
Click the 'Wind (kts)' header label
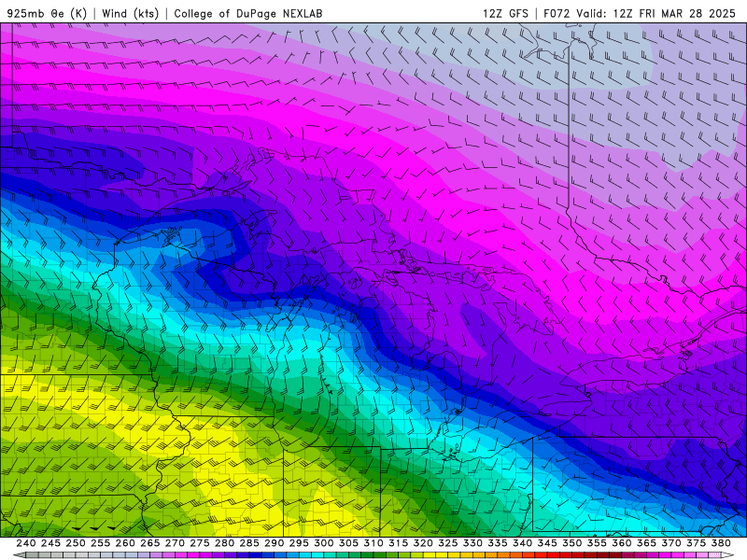(130, 13)
